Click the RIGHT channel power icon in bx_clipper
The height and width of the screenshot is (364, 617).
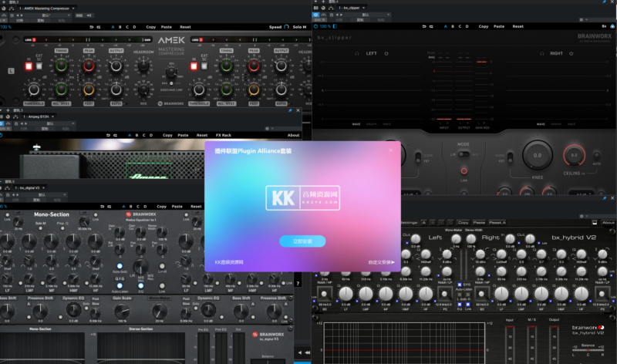coord(571,53)
